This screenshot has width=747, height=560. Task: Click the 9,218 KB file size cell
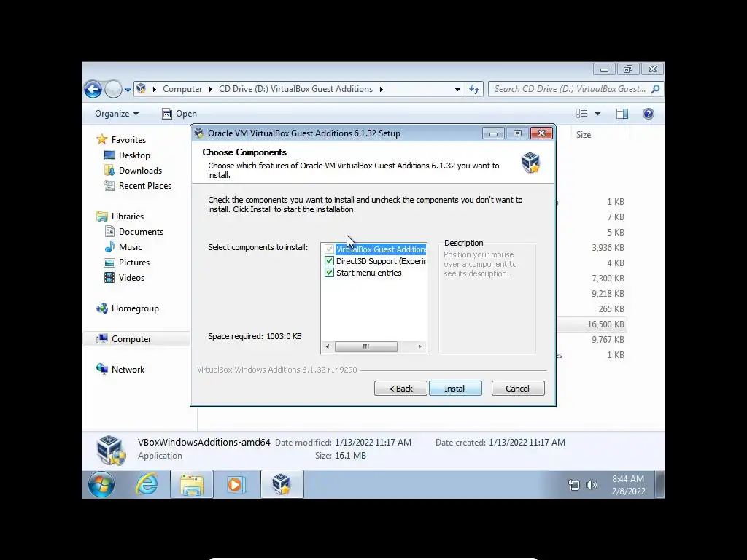coord(608,294)
